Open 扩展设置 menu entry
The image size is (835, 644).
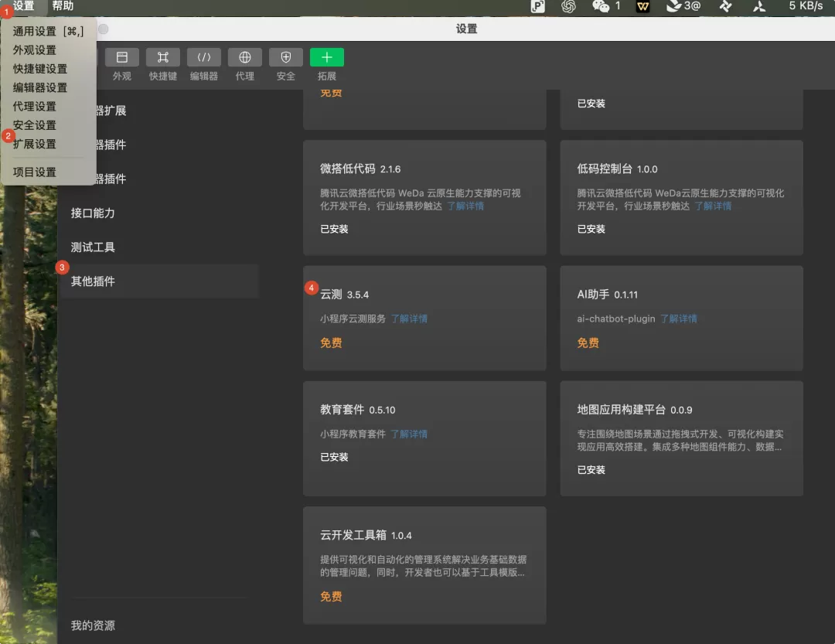point(48,144)
